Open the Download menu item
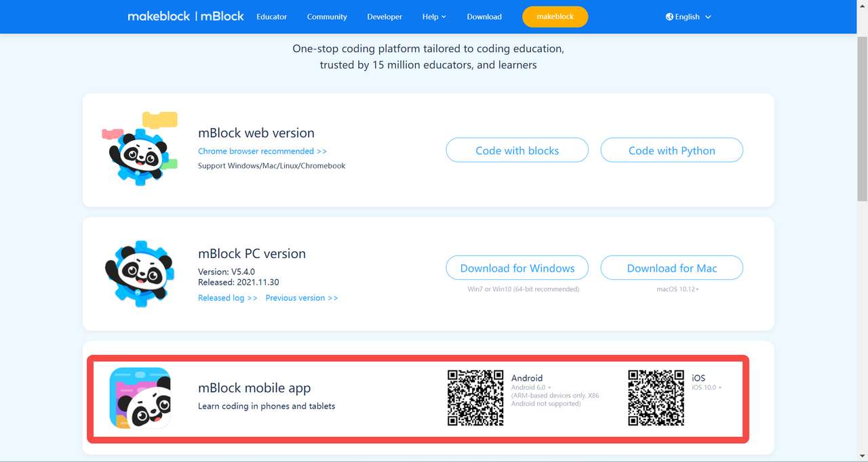 click(x=484, y=17)
